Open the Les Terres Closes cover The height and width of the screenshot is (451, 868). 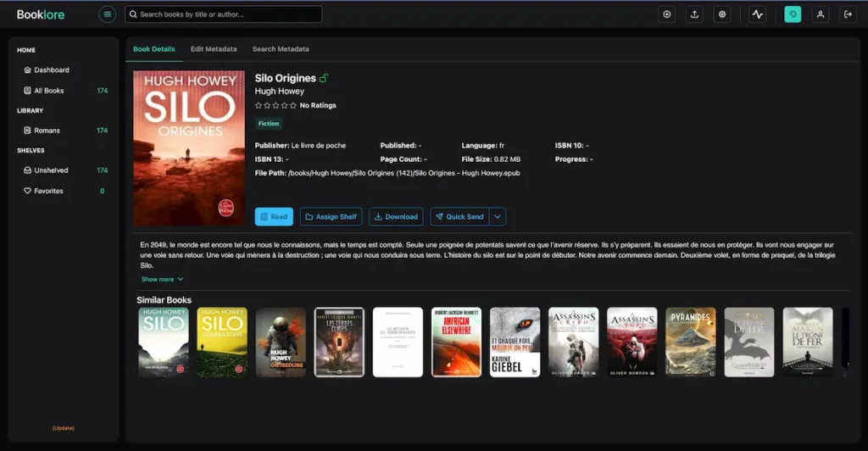(339, 342)
